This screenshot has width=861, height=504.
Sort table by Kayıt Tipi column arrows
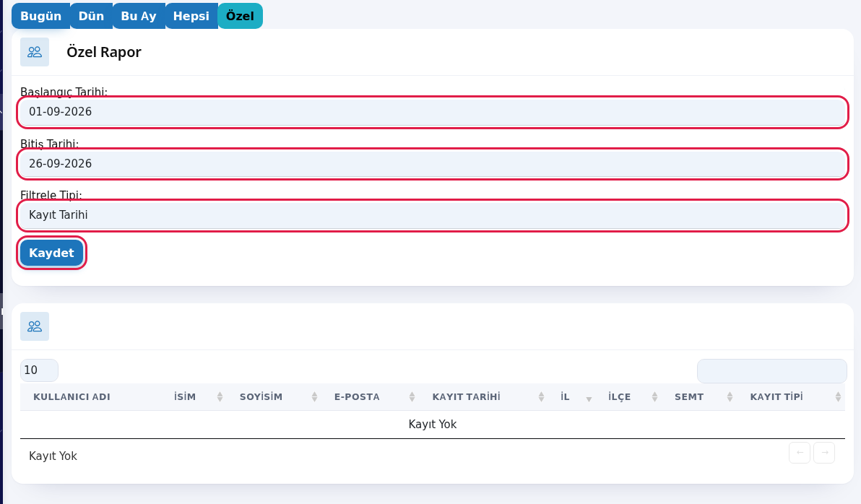838,397
